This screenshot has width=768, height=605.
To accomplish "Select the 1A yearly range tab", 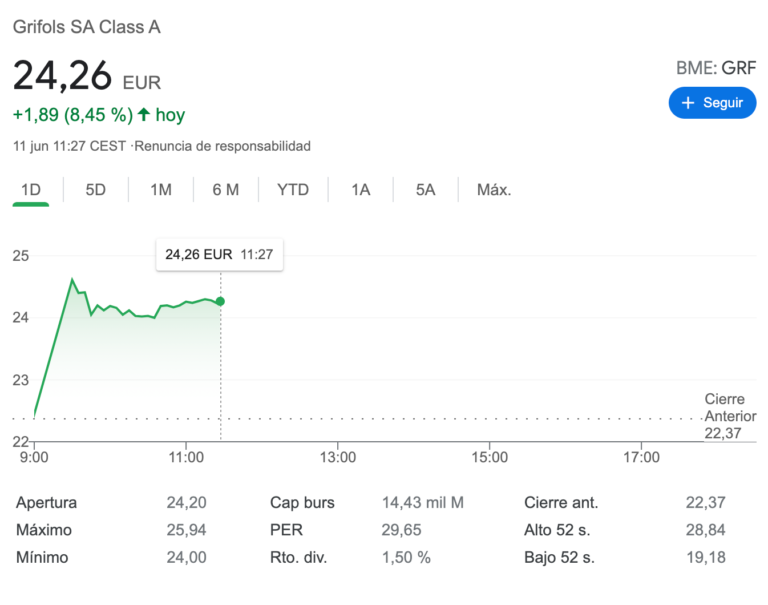I will coord(360,190).
